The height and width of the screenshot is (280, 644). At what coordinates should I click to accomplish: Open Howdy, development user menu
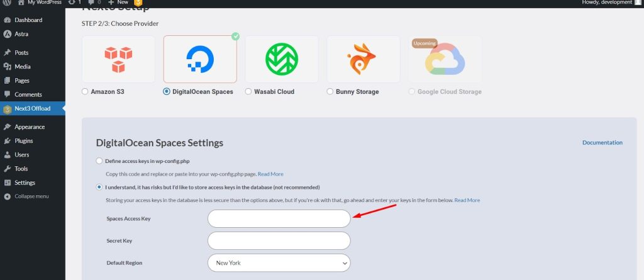point(611,3)
